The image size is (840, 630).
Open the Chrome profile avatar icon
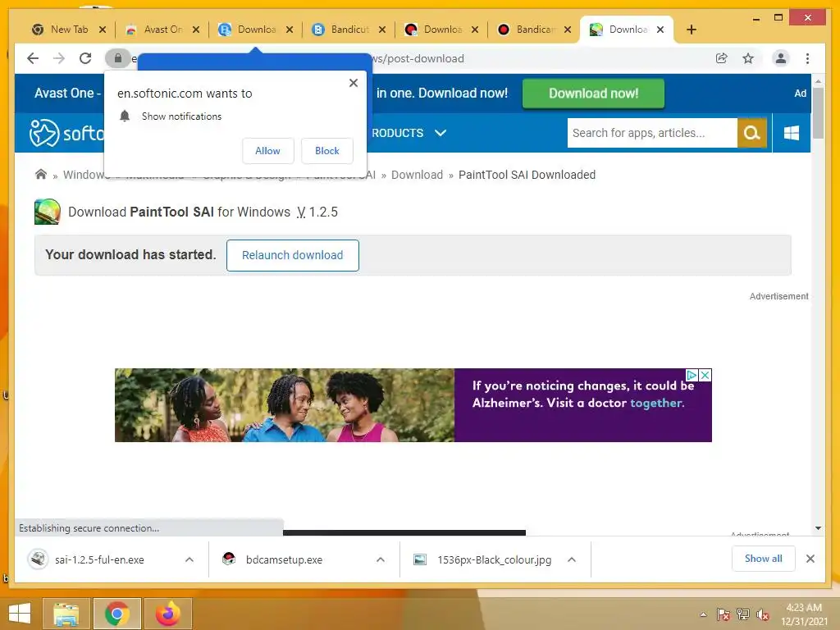pyautogui.click(x=781, y=58)
